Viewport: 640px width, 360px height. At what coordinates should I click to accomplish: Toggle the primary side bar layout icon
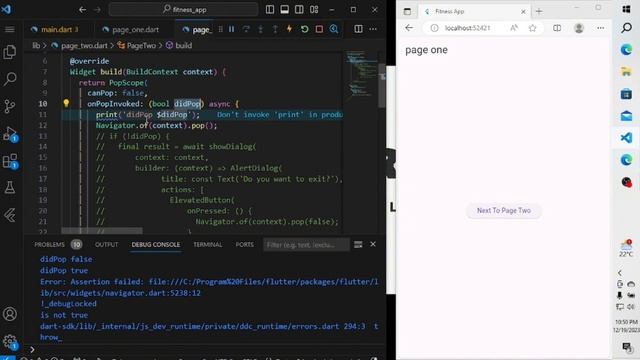(270, 9)
